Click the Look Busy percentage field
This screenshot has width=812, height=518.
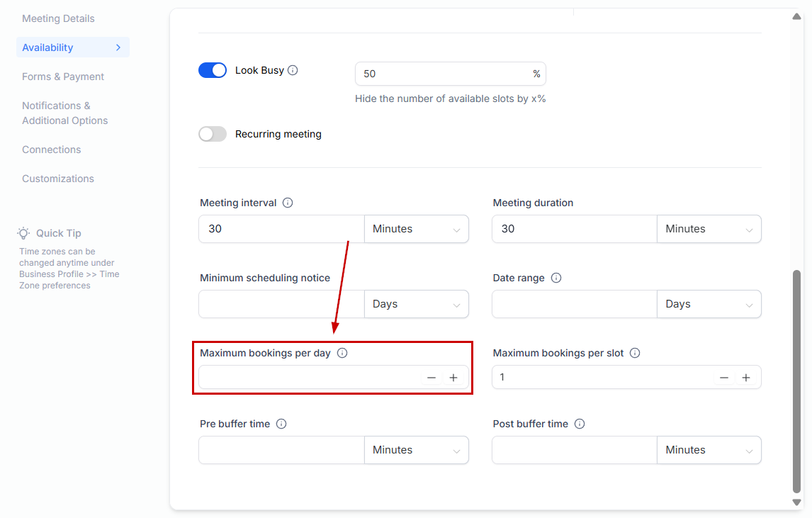point(443,74)
